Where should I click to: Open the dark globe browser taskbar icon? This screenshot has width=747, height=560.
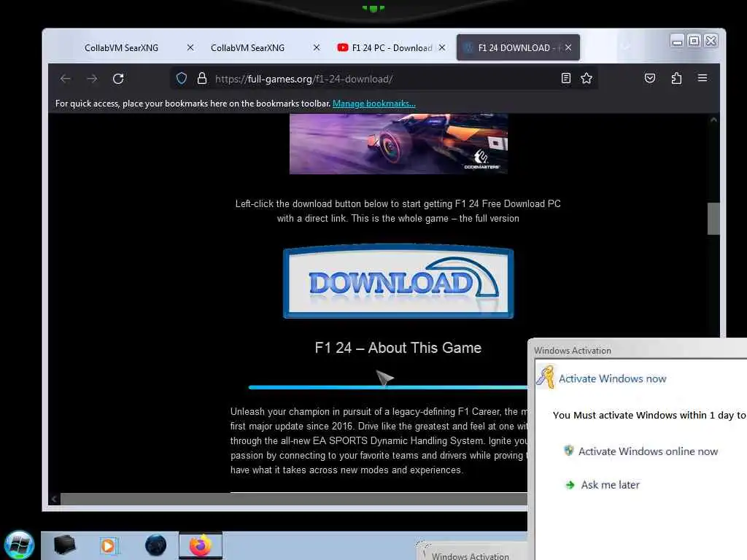(x=156, y=545)
